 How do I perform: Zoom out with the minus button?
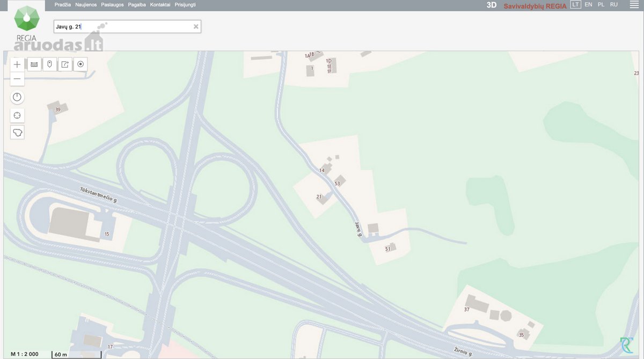17,79
